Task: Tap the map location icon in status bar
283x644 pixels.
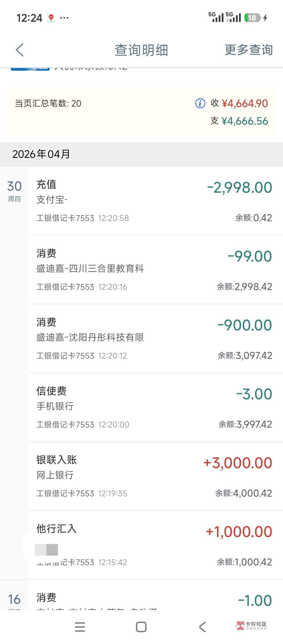Action: tap(51, 18)
